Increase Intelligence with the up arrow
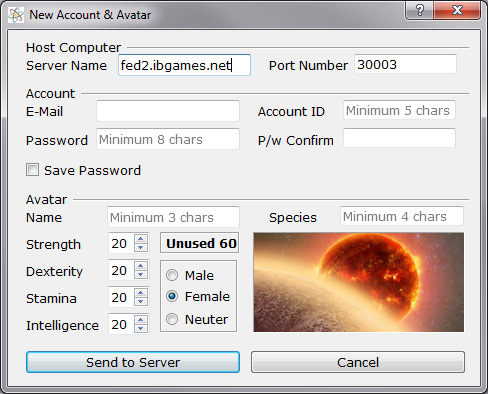The height and width of the screenshot is (394, 488). pyautogui.click(x=141, y=319)
